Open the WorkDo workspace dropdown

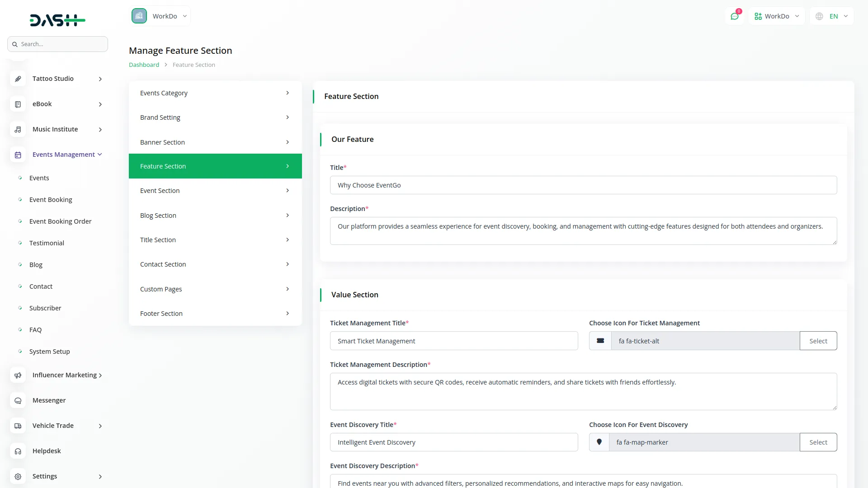160,16
